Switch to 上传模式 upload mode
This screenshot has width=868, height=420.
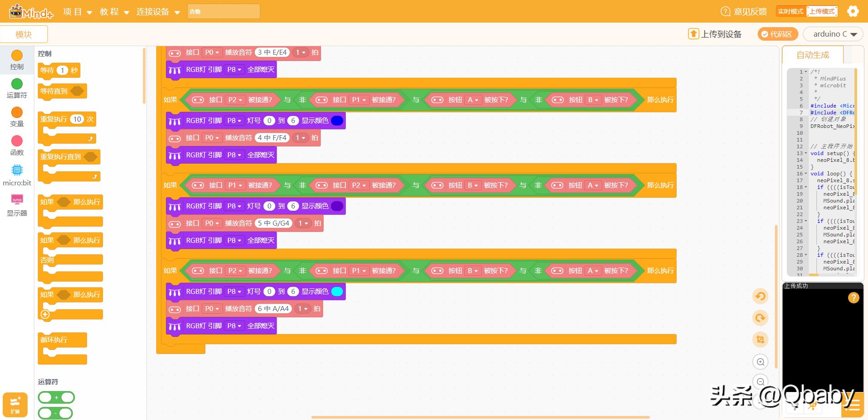click(822, 11)
